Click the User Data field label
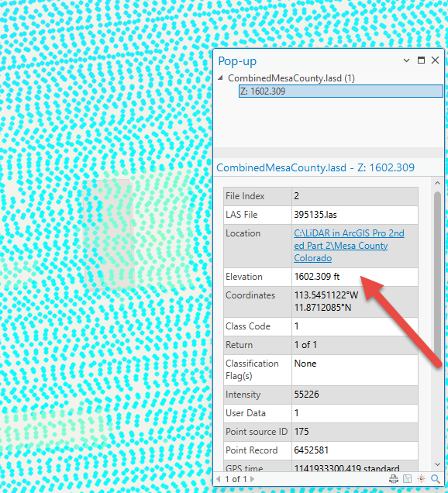Image resolution: width=448 pixels, height=493 pixels. (x=246, y=413)
